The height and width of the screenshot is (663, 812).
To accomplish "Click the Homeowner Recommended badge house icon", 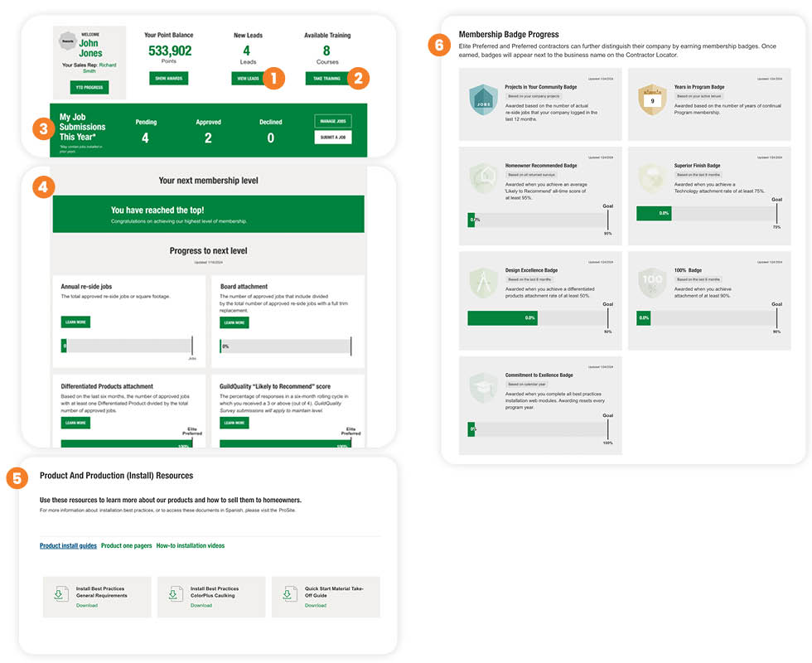I will pos(481,178).
